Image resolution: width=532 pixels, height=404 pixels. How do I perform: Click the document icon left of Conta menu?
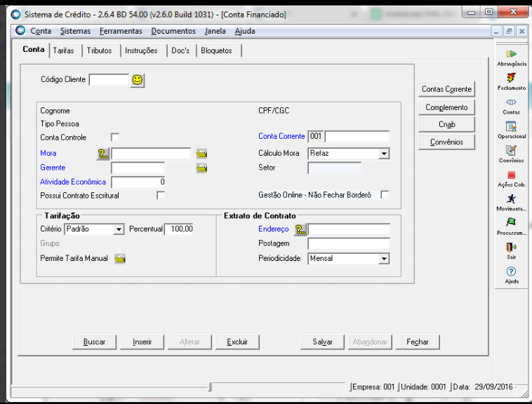[20, 30]
